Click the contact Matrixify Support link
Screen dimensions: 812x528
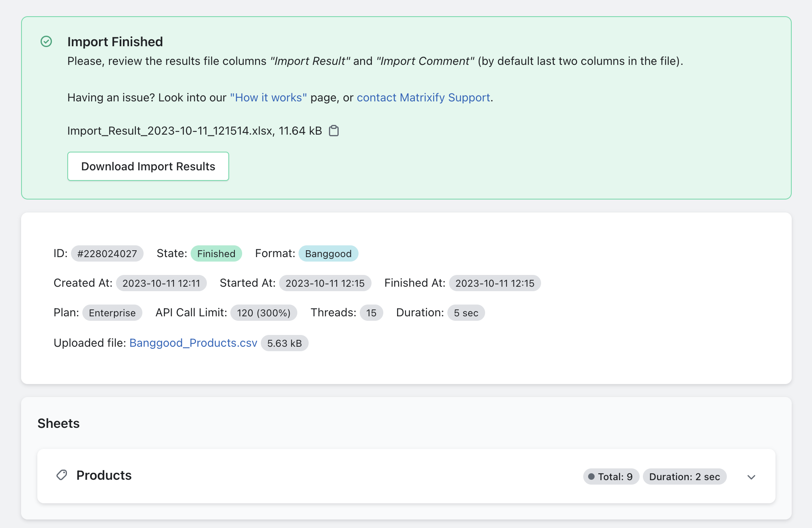tap(423, 97)
